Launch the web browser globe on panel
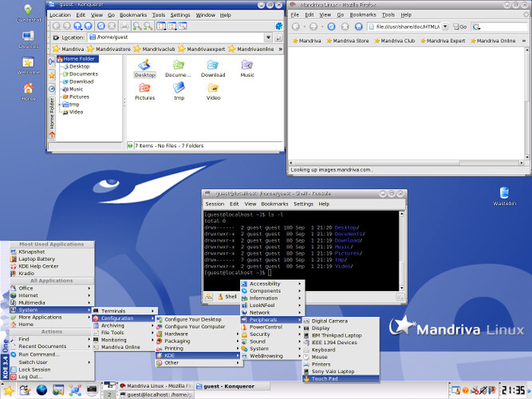Image resolution: width=532 pixels, height=399 pixels. tap(41, 390)
